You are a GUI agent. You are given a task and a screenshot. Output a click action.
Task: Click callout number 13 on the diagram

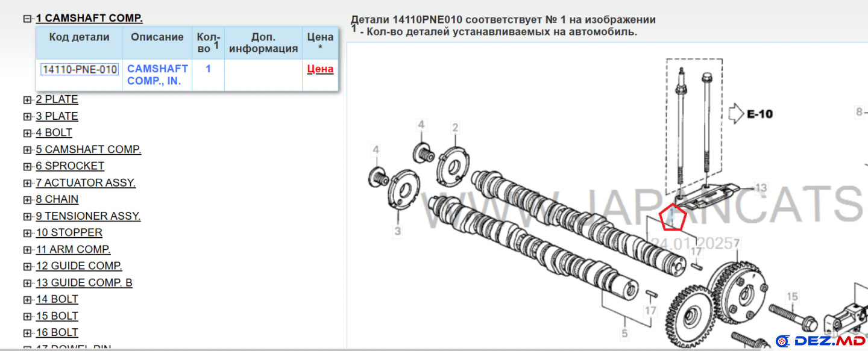click(x=761, y=188)
